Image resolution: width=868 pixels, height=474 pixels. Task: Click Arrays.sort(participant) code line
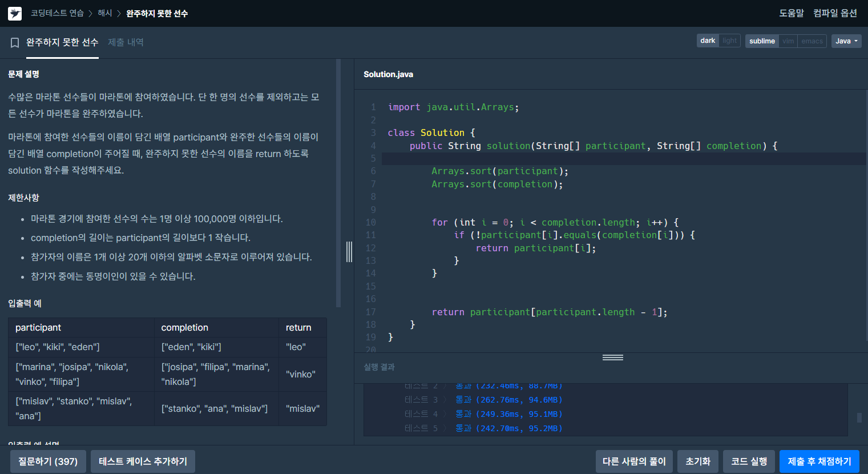tap(499, 171)
